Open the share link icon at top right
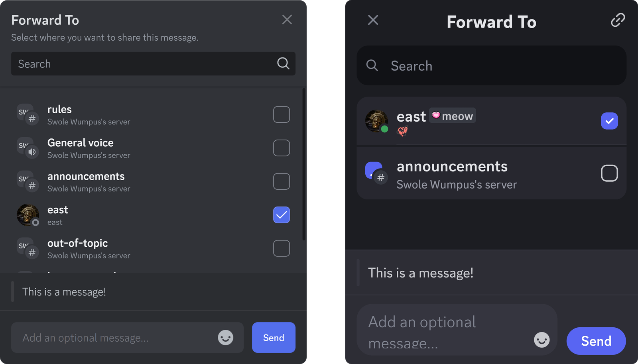638x364 pixels. coord(617,20)
